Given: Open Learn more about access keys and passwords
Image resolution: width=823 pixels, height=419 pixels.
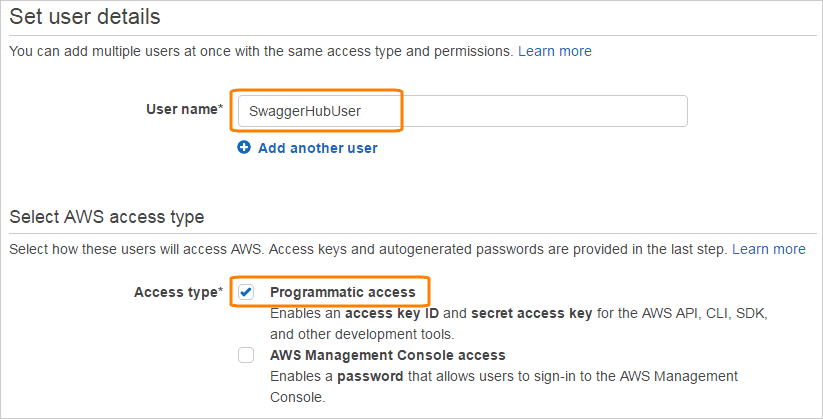Looking at the screenshot, I should [768, 248].
